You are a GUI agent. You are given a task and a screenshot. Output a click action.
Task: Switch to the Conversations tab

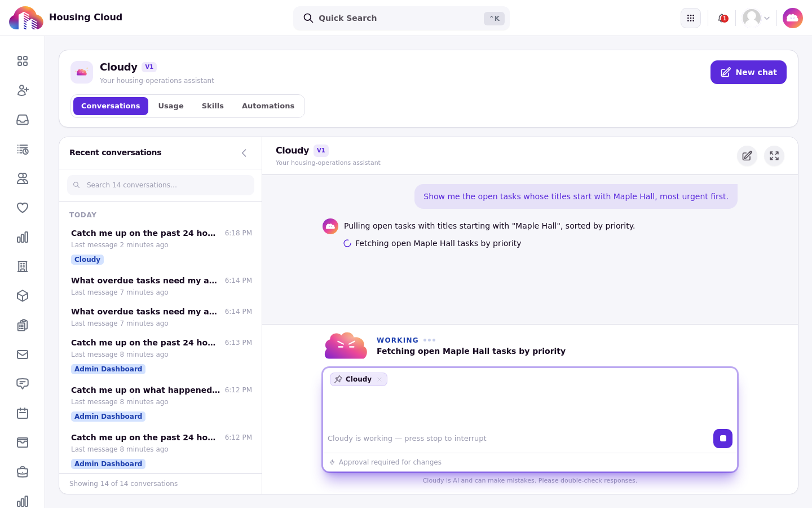click(111, 106)
